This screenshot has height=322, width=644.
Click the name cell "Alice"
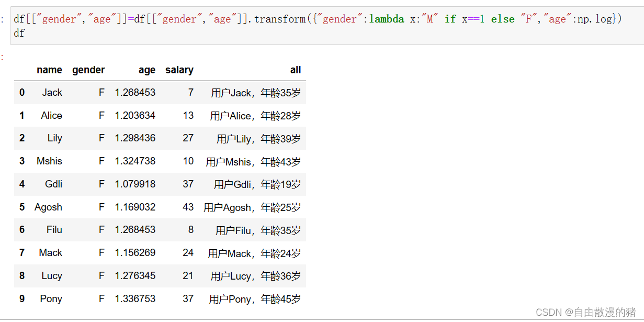pos(52,116)
